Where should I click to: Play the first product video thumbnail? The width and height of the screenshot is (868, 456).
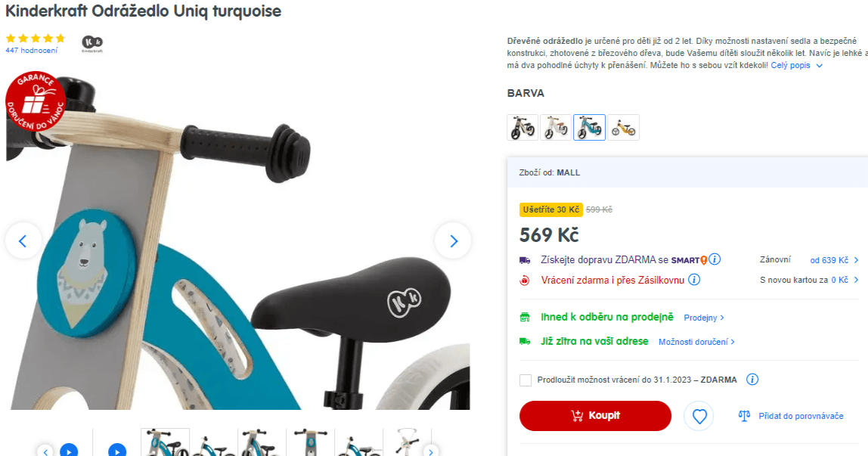[69, 451]
